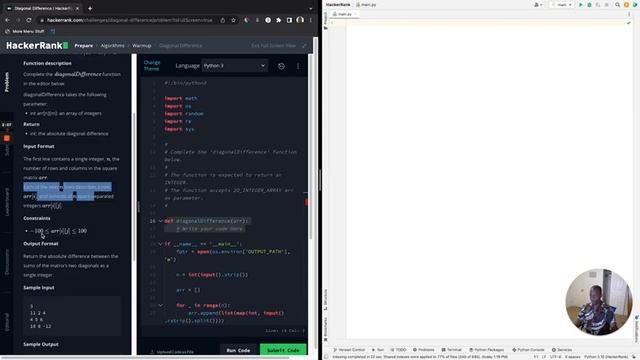640x360 pixels.
Task: Click the Debug bug icon in PyCharm
Action: pyautogui.click(x=589, y=4)
